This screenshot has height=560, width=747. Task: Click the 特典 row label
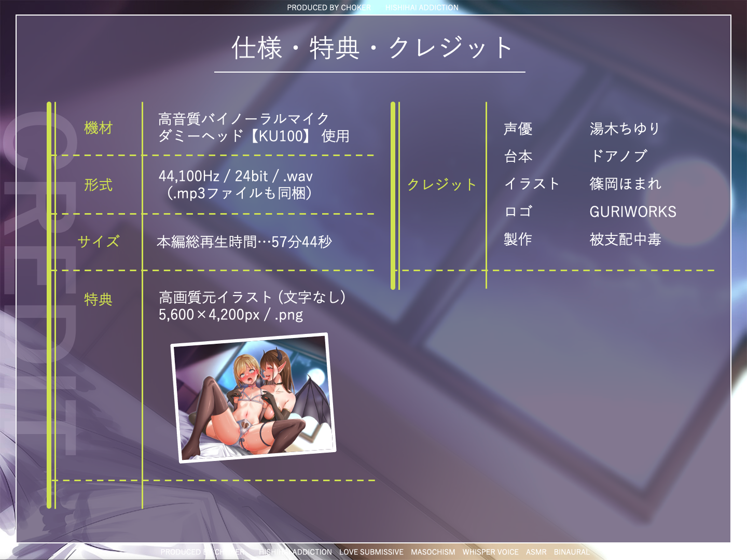[98, 299]
